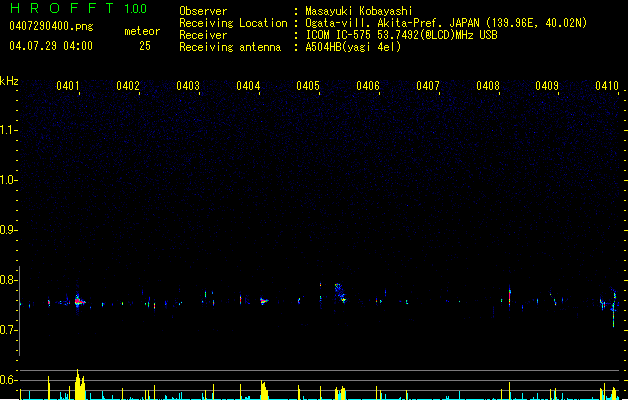Image resolution: width=629 pixels, height=400 pixels.
Task: Click the 0403 time marker
Action: 188,86
